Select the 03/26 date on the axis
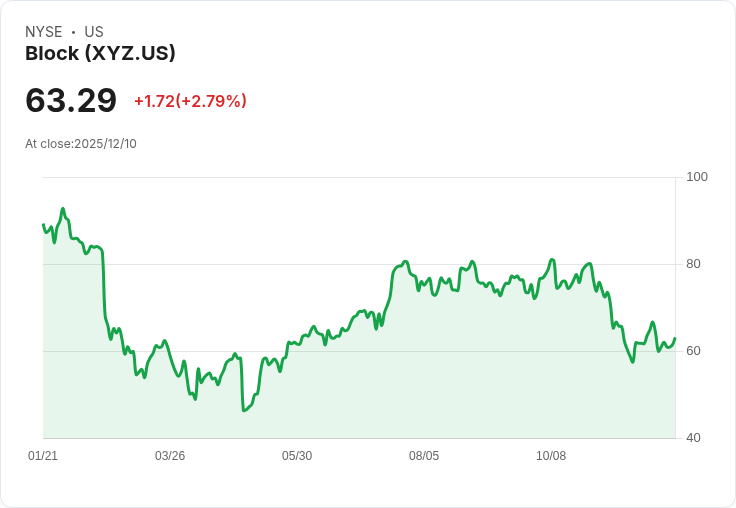This screenshot has height=508, width=736. 170,456
